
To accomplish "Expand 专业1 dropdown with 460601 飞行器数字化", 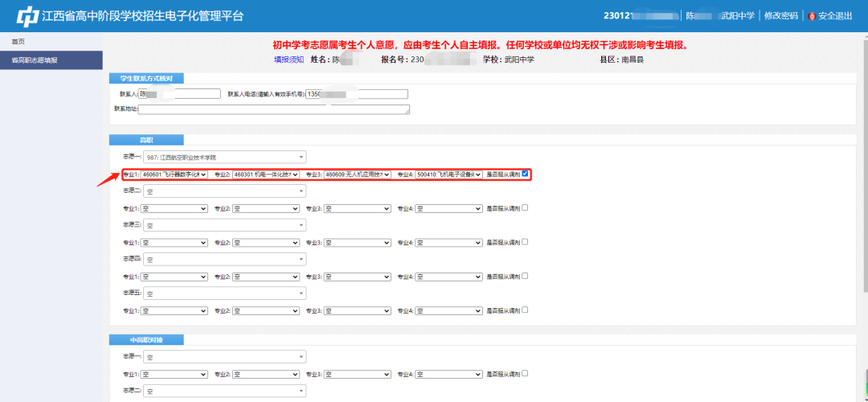I will point(174,174).
